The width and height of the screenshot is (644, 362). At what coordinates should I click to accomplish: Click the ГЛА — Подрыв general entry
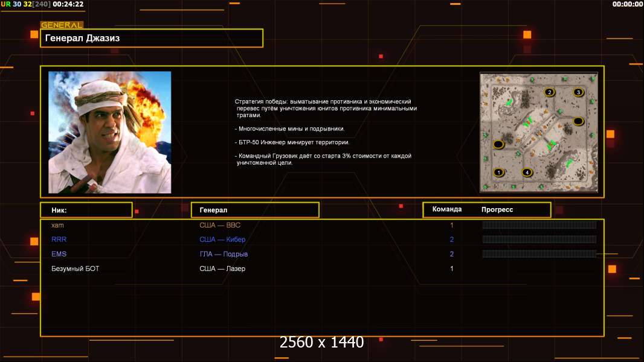[224, 254]
